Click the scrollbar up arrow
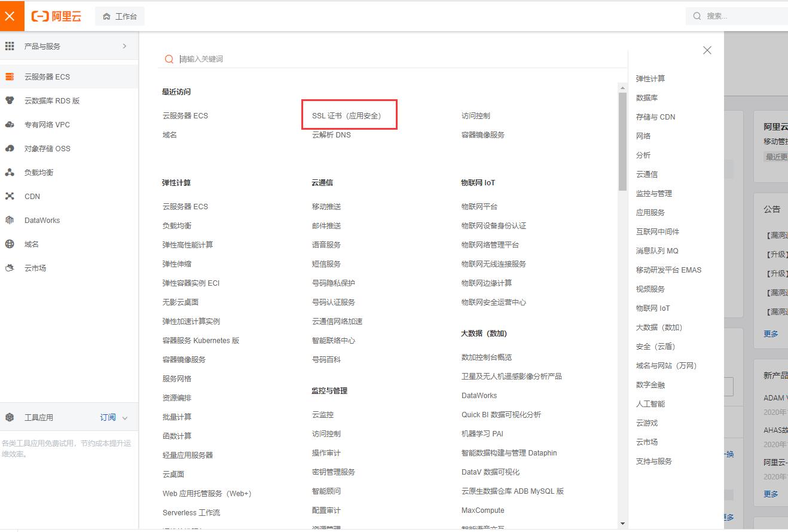Screen dimensions: 788x532 pos(622,87)
